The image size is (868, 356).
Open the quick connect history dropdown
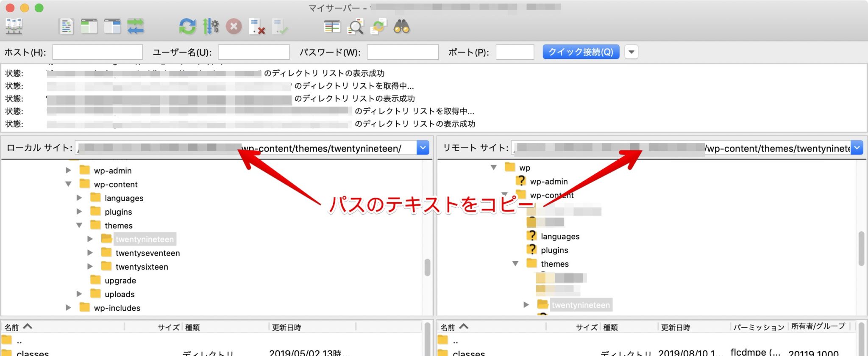632,52
